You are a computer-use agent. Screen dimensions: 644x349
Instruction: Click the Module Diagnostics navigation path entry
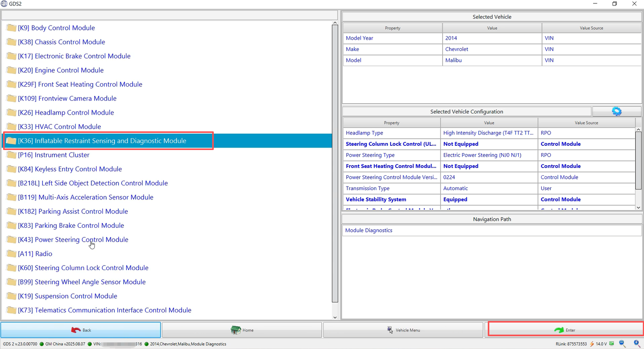click(x=369, y=230)
